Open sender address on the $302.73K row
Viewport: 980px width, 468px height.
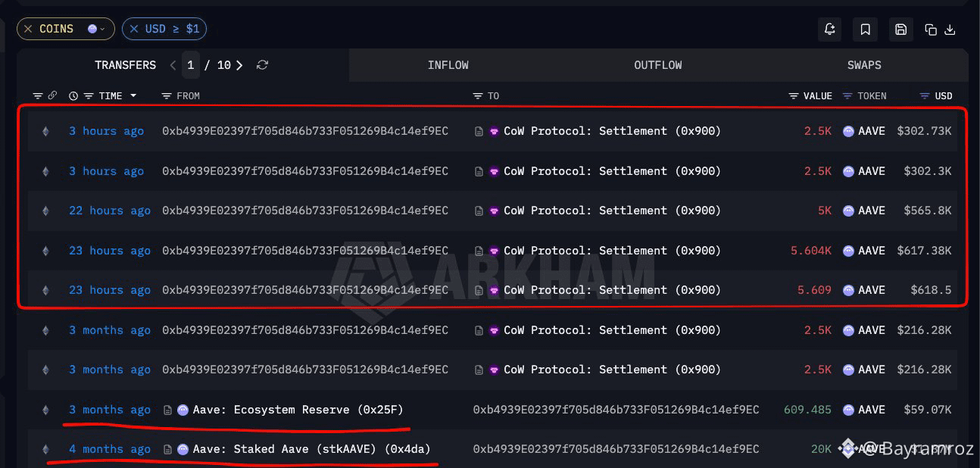tap(305, 131)
